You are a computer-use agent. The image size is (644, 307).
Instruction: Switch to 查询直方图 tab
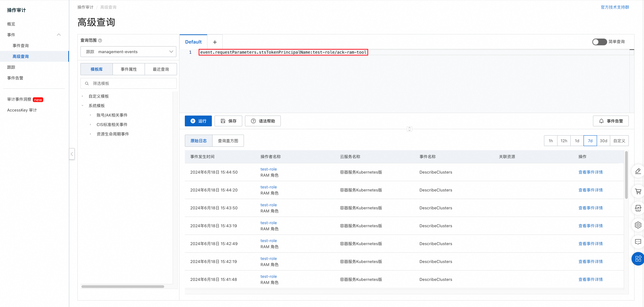coord(228,141)
